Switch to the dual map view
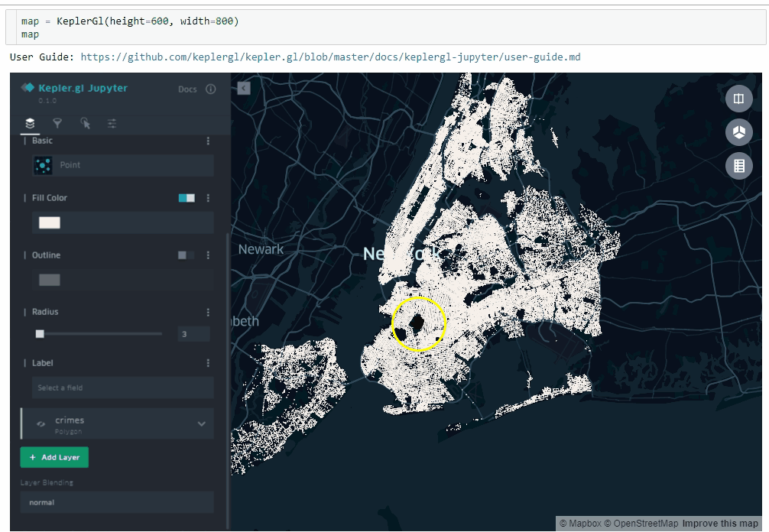The height and width of the screenshot is (532, 769). (x=738, y=99)
